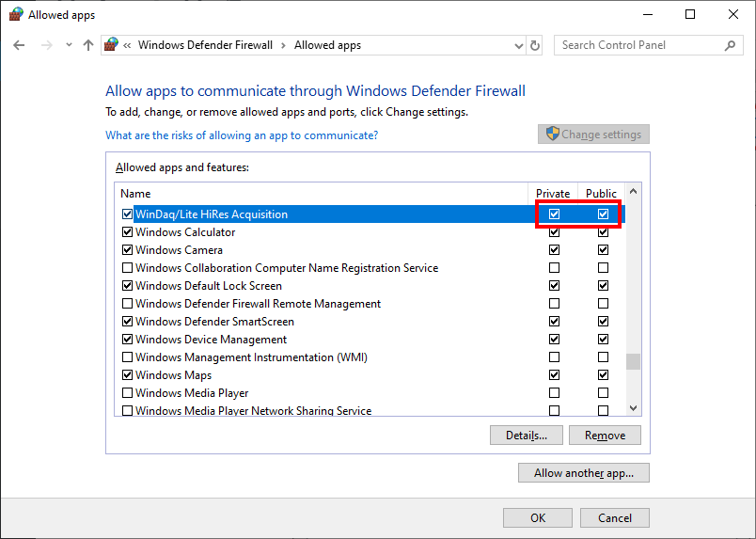Screen dimensions: 756x539
Task: Click the Remove button
Action: coord(605,436)
